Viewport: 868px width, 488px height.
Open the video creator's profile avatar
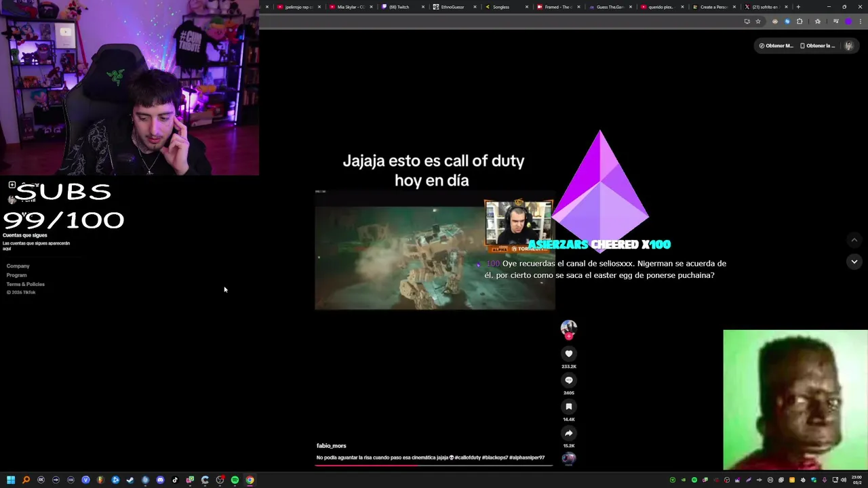coord(569,328)
